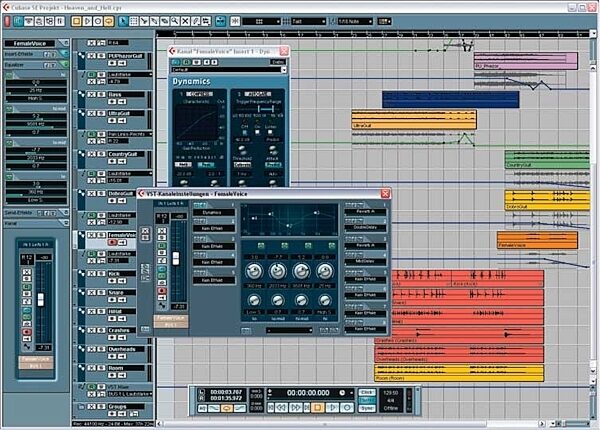Open the Snap mode dropdown in toolbar
The image size is (600, 430).
(261, 21)
